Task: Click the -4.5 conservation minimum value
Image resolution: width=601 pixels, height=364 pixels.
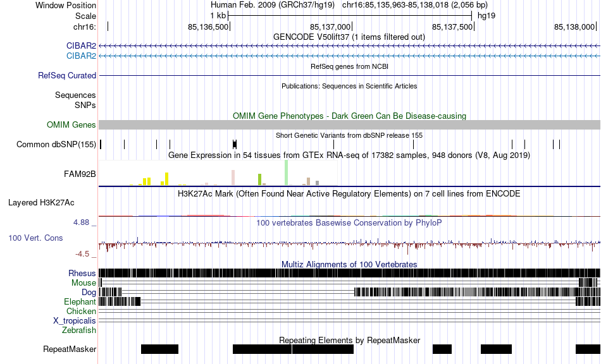Action: (82, 254)
